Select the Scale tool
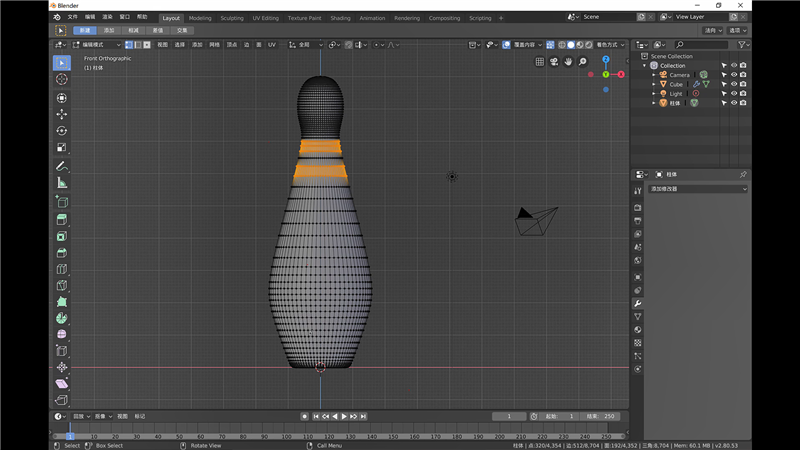The height and width of the screenshot is (450, 800). point(62,147)
